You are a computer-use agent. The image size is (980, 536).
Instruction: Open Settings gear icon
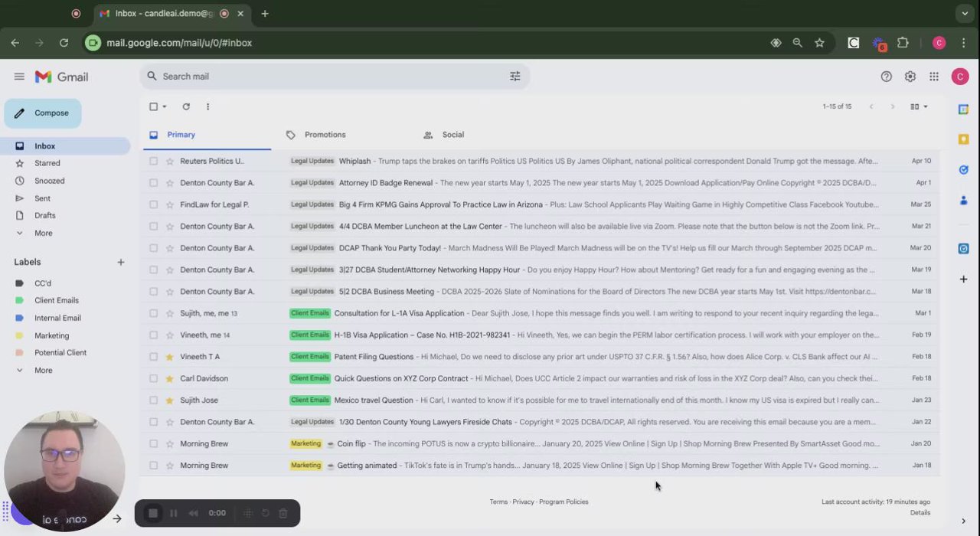click(x=910, y=77)
